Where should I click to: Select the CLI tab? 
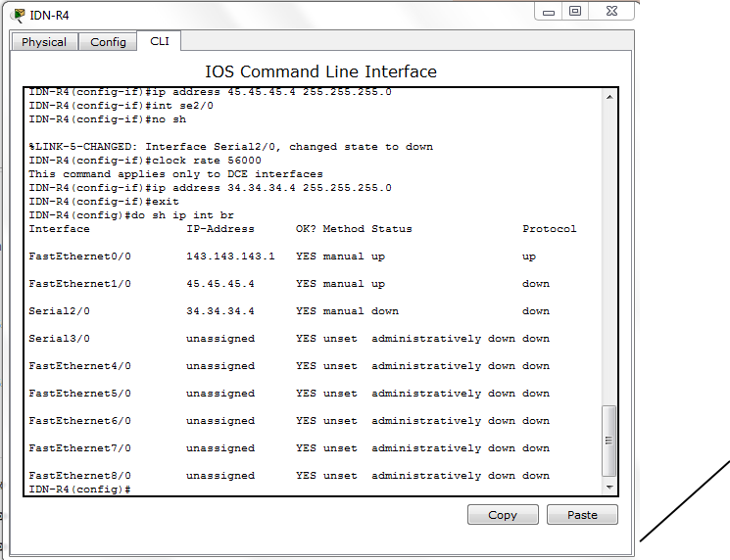159,41
